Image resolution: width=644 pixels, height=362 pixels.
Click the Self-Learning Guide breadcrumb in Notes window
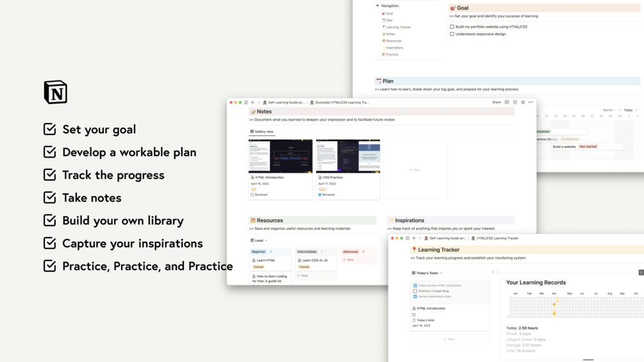[x=284, y=103]
